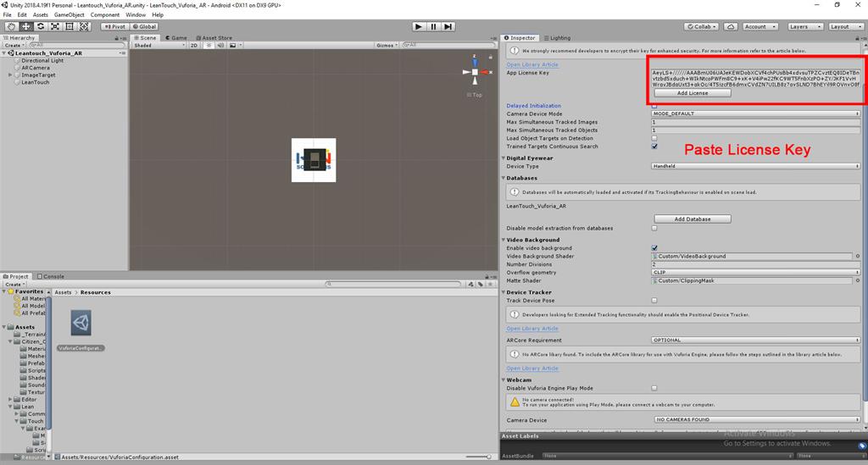
Task: Toggle scene audio speaker icon
Action: tap(221, 46)
